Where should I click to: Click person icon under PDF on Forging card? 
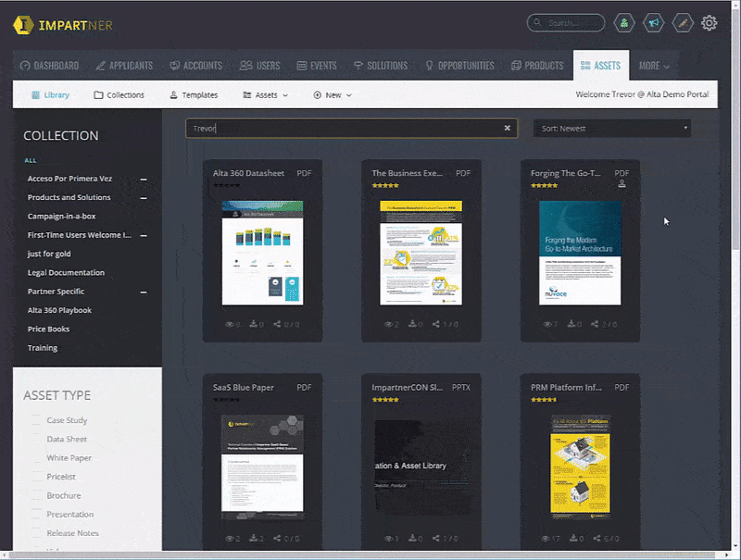tap(622, 183)
